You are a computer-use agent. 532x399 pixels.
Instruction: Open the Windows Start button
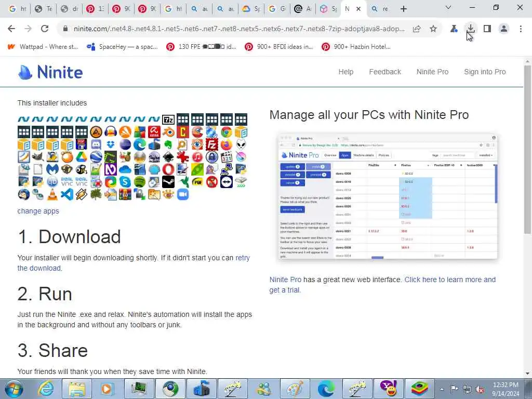click(x=14, y=389)
